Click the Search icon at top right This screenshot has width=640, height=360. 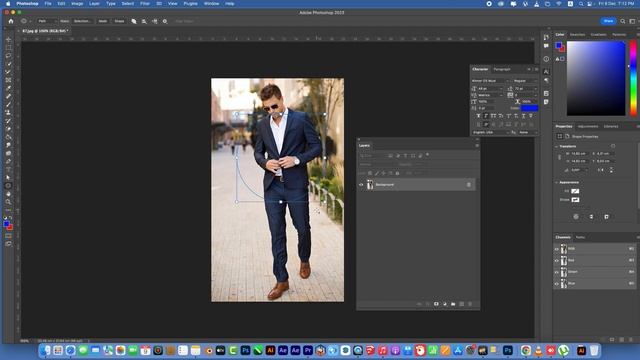click(x=622, y=21)
